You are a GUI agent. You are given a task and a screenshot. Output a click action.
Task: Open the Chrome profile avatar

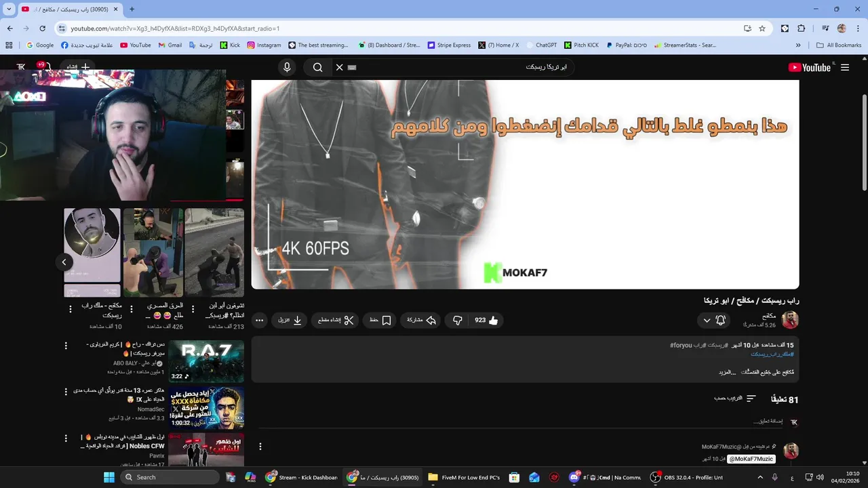pos(842,28)
